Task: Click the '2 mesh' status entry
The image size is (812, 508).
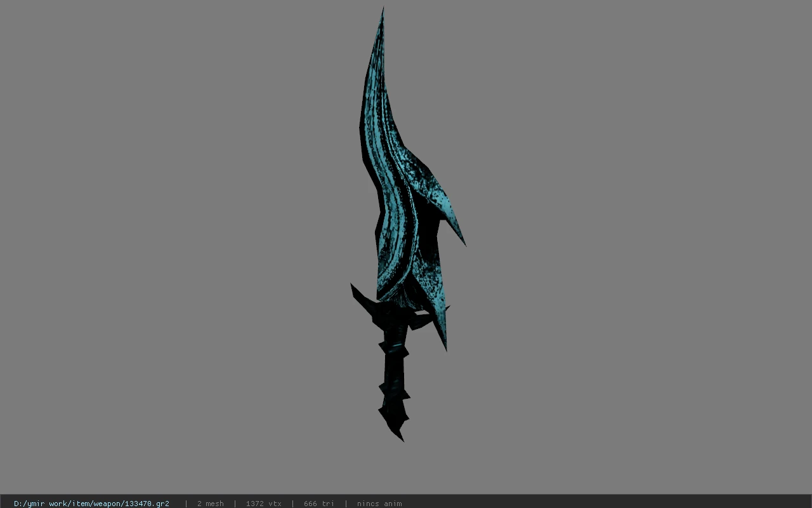Action: tap(210, 504)
